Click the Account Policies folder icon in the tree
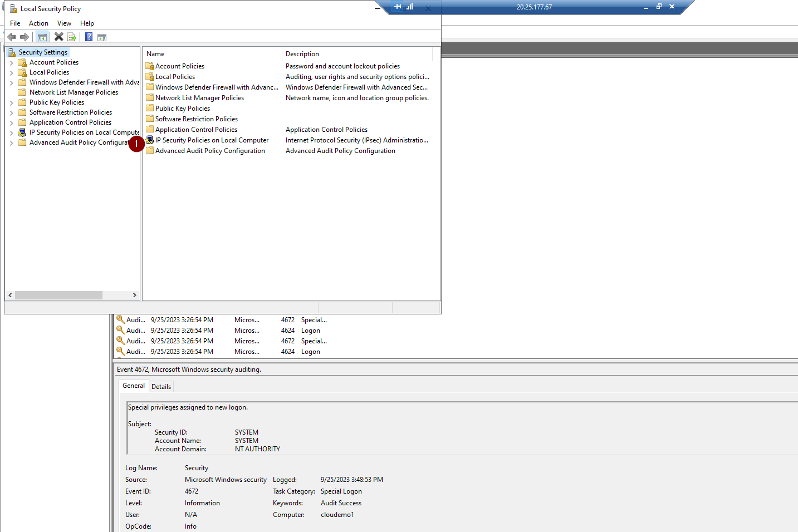The image size is (798, 532). 22,62
